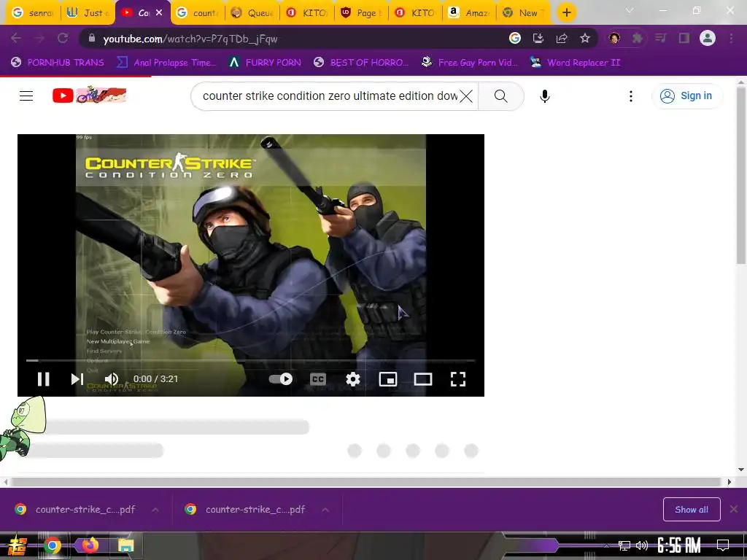Open Firefox from the taskbar
This screenshot has height=560, width=747.
click(x=89, y=545)
